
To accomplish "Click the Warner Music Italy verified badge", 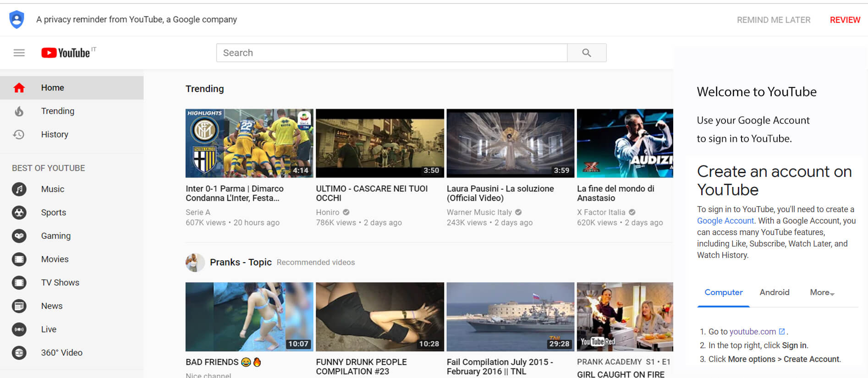I will click(x=518, y=212).
